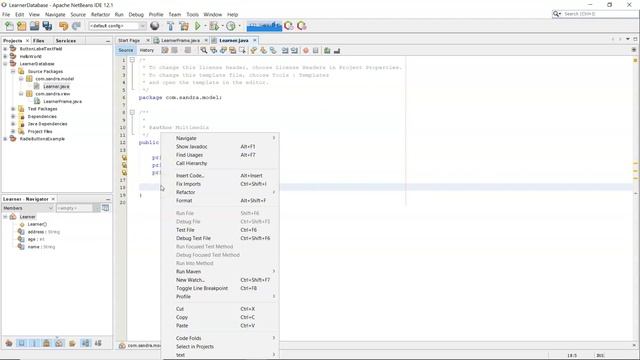This screenshot has width=640, height=360.
Task: Collapse the Learner class node in Navigator
Action: pyautogui.click(x=5, y=217)
